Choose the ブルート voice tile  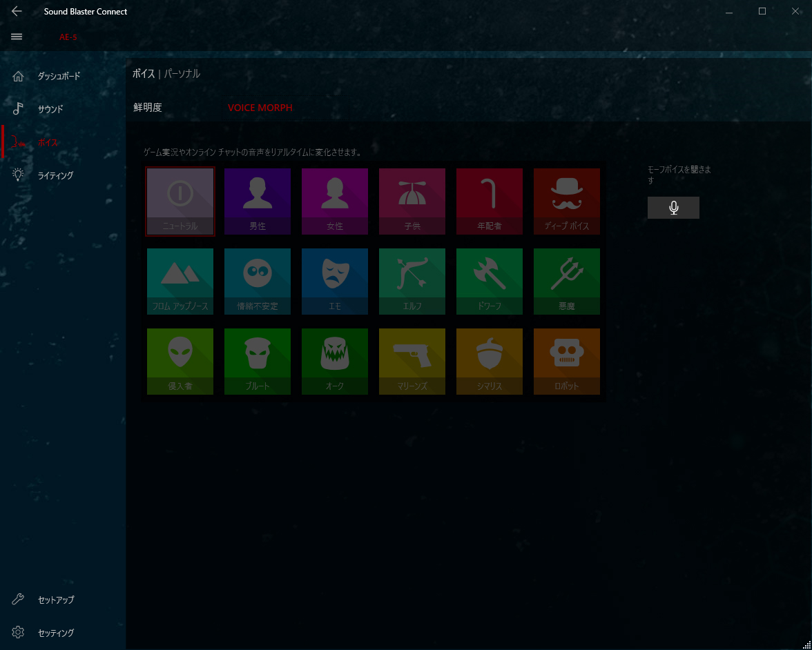tap(258, 362)
